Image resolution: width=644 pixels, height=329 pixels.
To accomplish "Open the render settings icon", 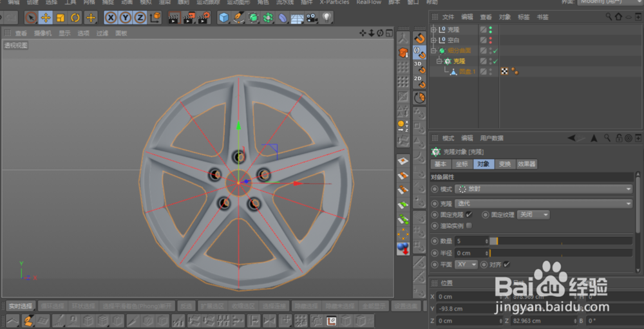I will pyautogui.click(x=204, y=17).
